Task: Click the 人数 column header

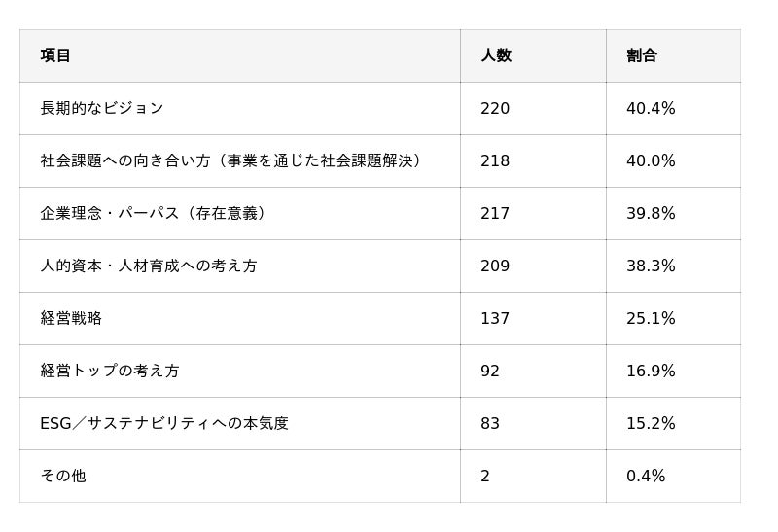Action: pos(495,55)
